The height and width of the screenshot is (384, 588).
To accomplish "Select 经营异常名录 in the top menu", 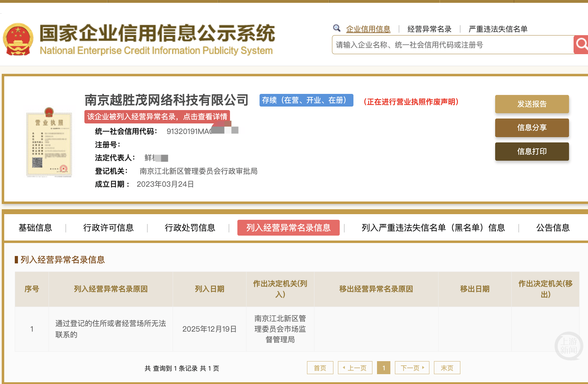I will tap(429, 29).
